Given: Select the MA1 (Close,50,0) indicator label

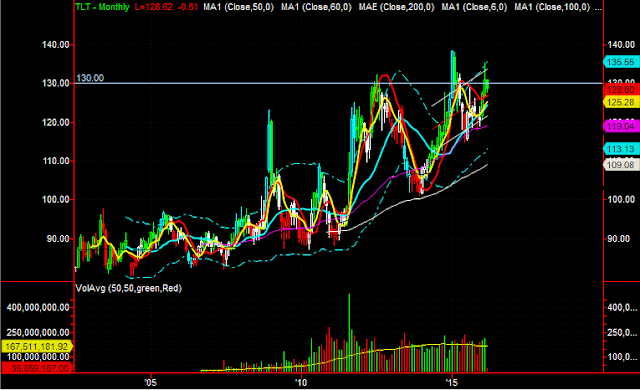Looking at the screenshot, I should click(238, 7).
